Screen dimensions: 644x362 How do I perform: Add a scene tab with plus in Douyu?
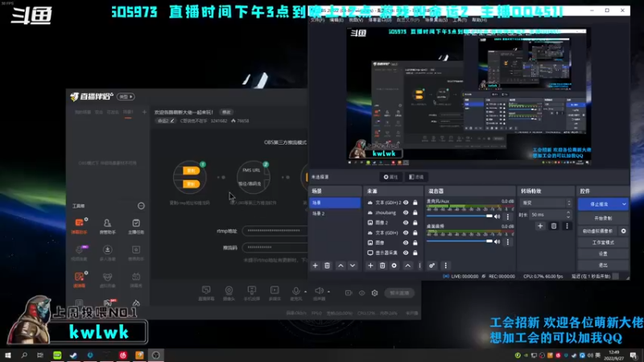(x=144, y=112)
